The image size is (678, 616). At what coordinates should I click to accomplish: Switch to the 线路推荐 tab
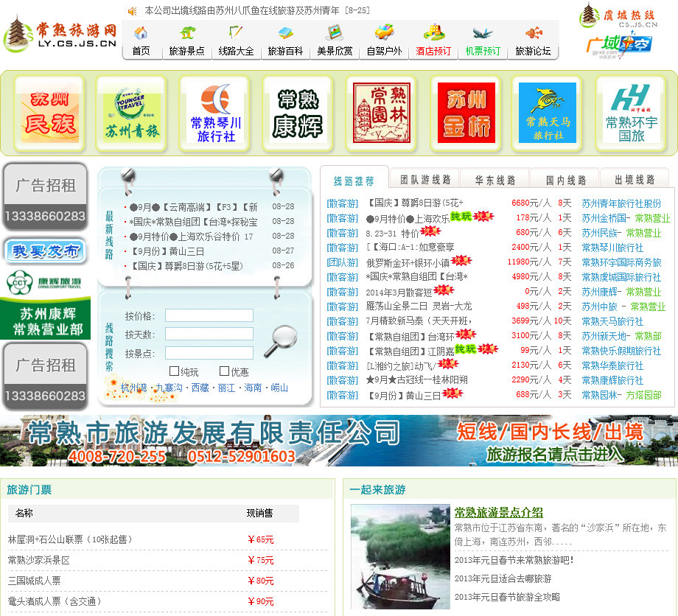(354, 181)
